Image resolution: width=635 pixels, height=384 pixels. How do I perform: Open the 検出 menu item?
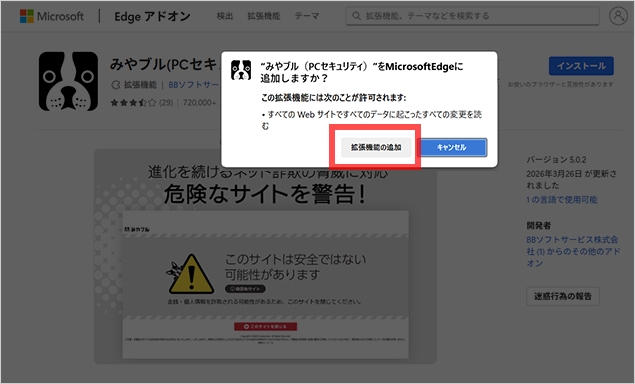pyautogui.click(x=225, y=16)
